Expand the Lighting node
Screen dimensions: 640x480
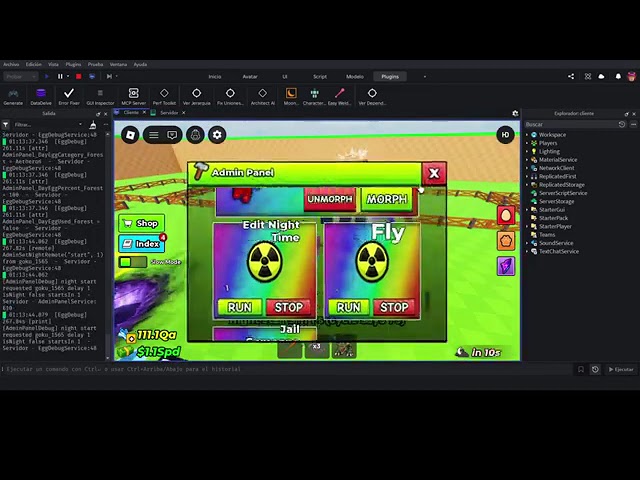pyautogui.click(x=527, y=151)
